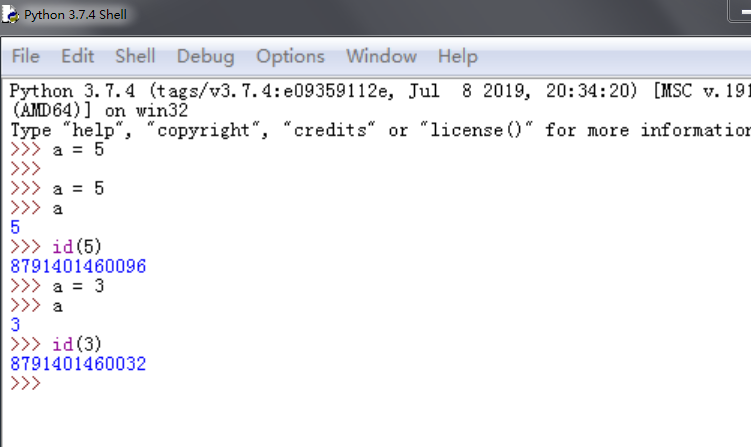Click the Python 3.7.4 version banner line
751x447 pixels.
pyautogui.click(x=380, y=91)
